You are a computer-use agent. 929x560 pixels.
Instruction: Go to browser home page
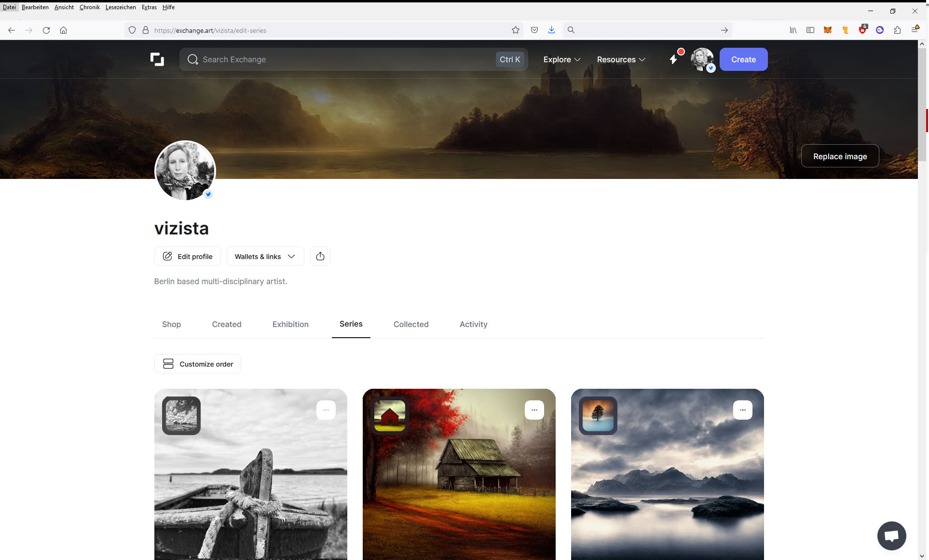pyautogui.click(x=63, y=30)
